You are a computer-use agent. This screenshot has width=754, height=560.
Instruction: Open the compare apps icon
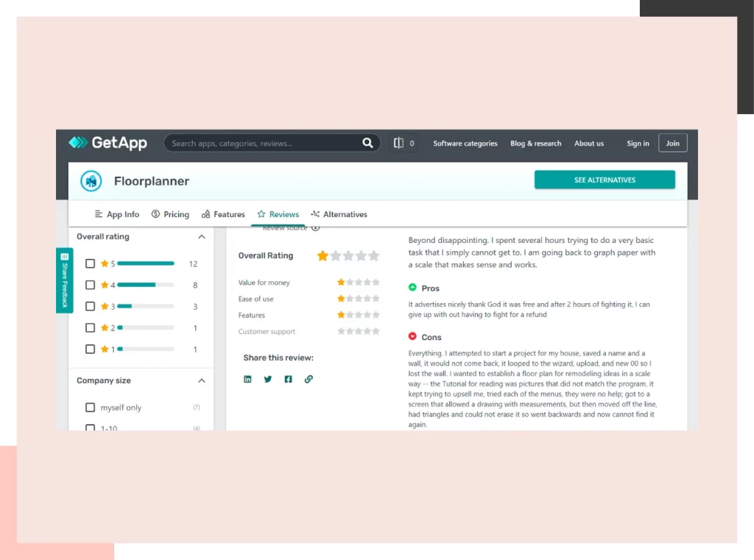coord(398,143)
